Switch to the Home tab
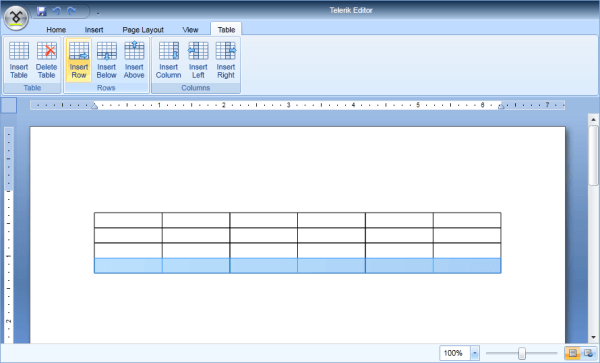 (x=56, y=29)
